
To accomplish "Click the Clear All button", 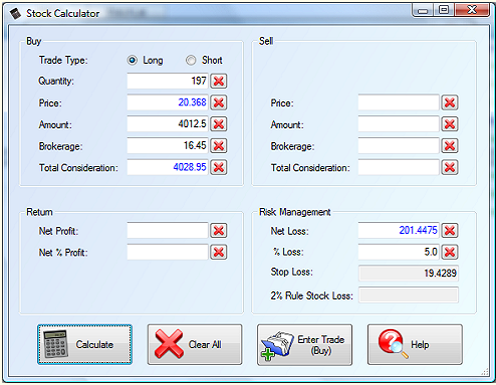I will (x=195, y=344).
